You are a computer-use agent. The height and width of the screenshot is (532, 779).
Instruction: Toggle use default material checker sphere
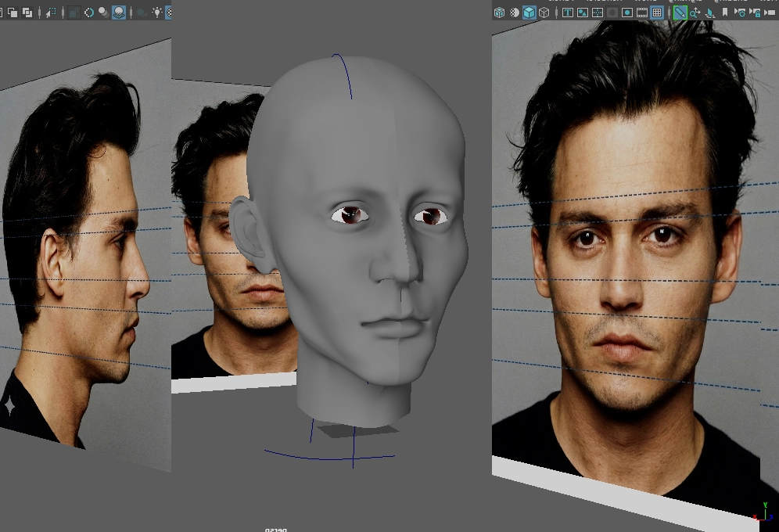[x=513, y=13]
